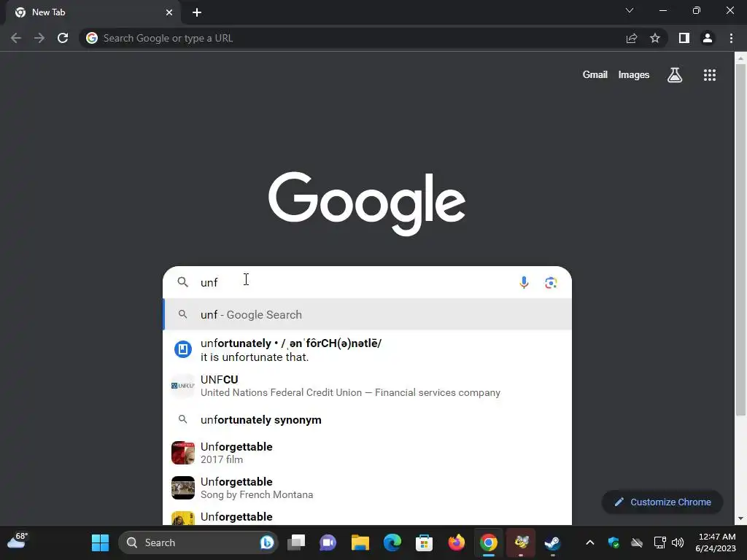Click the share page icon in address bar
747x560 pixels.
632,38
